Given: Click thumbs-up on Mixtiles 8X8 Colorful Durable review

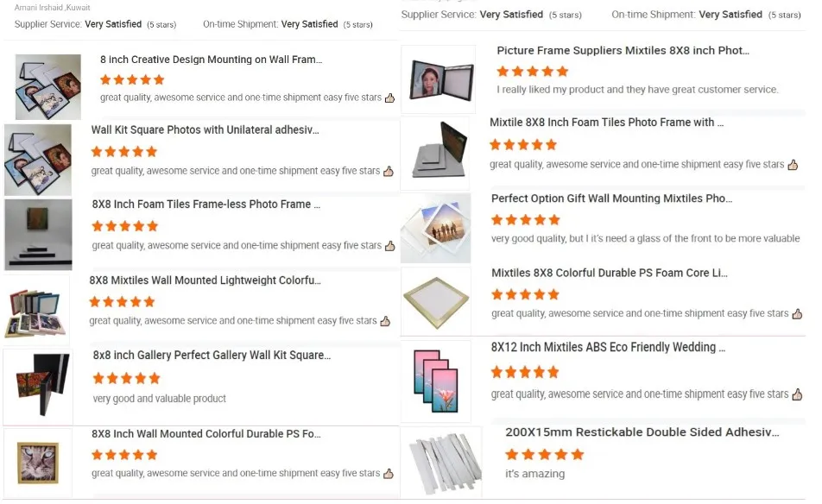Looking at the screenshot, I should (797, 314).
